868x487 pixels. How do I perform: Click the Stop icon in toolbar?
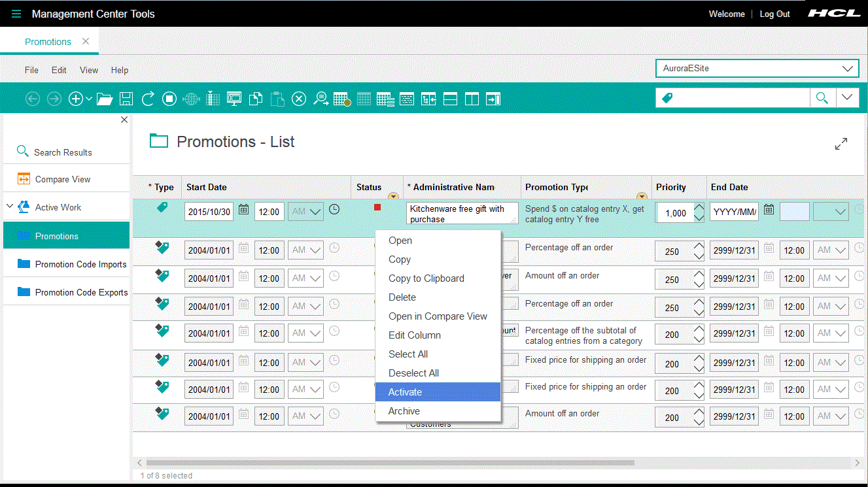[169, 99]
